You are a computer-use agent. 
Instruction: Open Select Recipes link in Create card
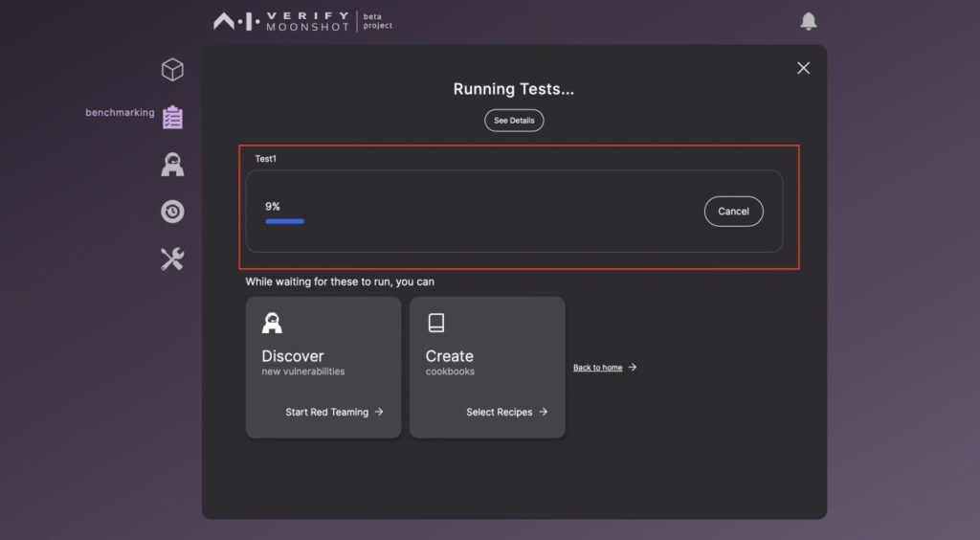[499, 412]
